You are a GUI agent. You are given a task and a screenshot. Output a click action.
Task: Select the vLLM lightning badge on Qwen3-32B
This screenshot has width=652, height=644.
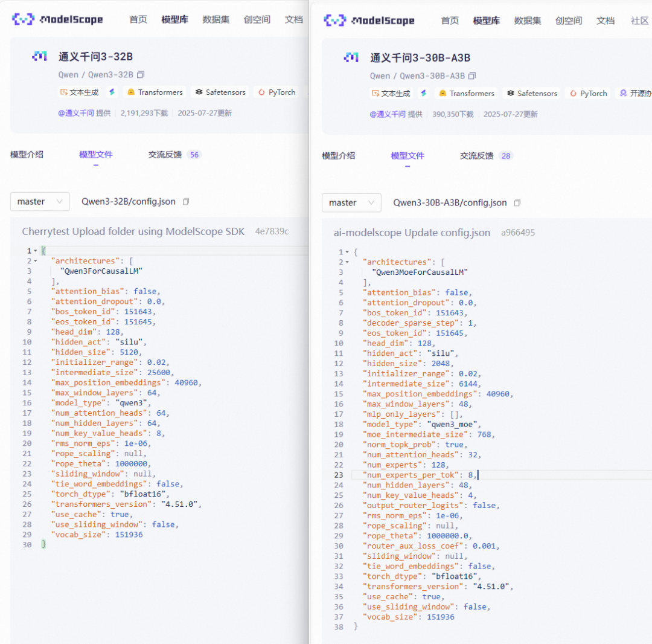(111, 92)
